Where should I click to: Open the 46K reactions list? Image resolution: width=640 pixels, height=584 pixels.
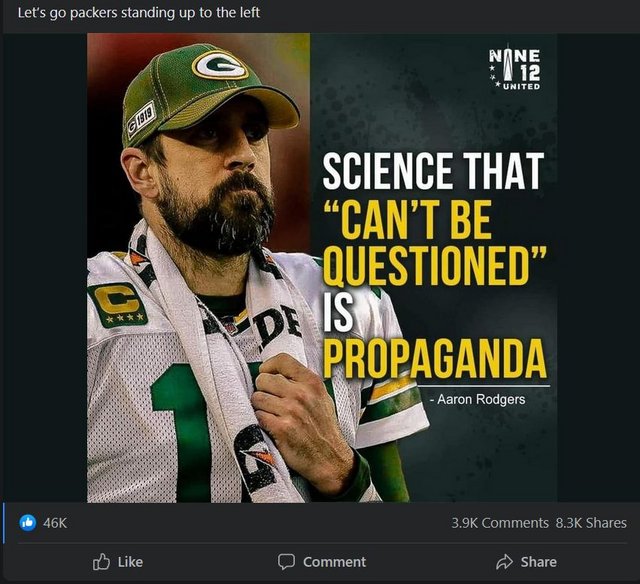coord(55,523)
